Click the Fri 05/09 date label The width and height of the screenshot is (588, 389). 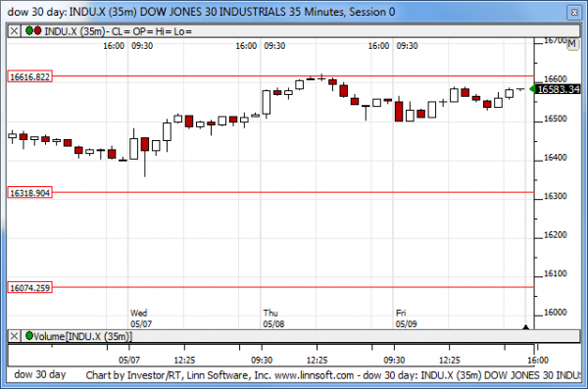coord(406,318)
